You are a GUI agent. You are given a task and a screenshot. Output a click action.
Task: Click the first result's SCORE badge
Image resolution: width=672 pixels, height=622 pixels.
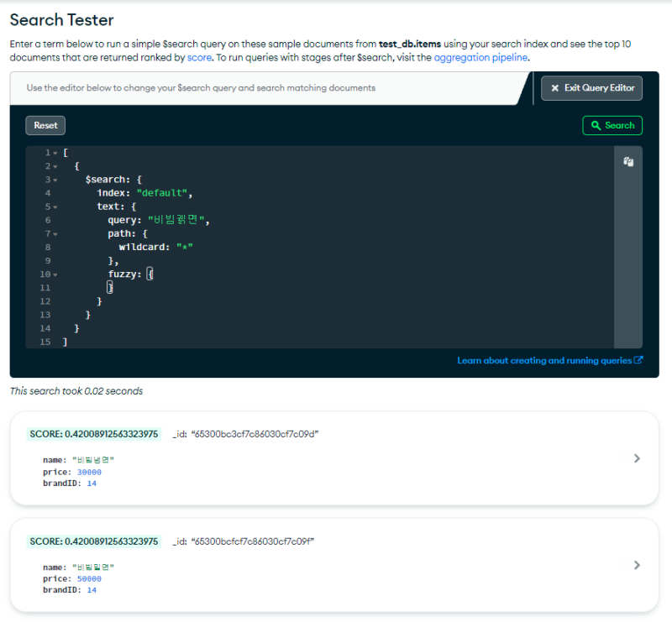click(x=93, y=434)
